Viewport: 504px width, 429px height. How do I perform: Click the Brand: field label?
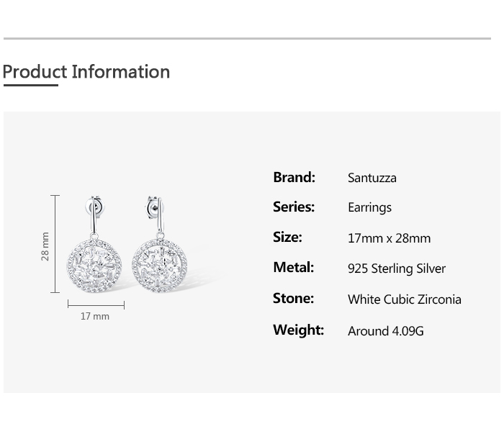click(x=294, y=177)
